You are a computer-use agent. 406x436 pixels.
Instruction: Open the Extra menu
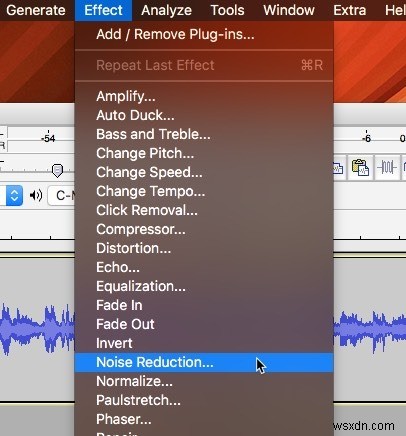click(350, 10)
